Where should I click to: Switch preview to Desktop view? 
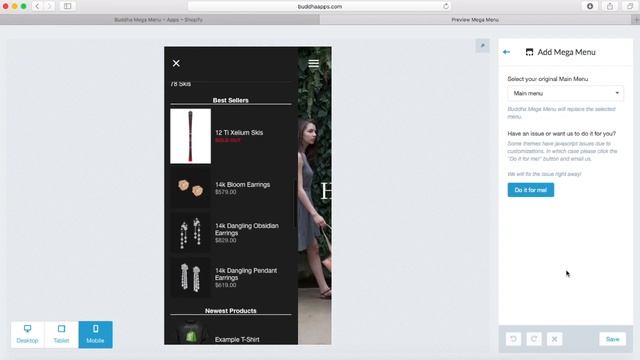(27, 334)
